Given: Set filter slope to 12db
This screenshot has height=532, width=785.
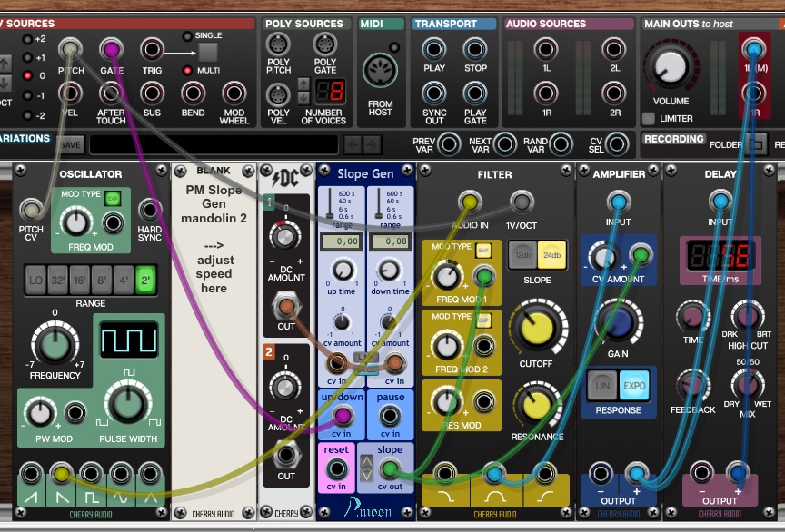Looking at the screenshot, I should pyautogui.click(x=522, y=256).
